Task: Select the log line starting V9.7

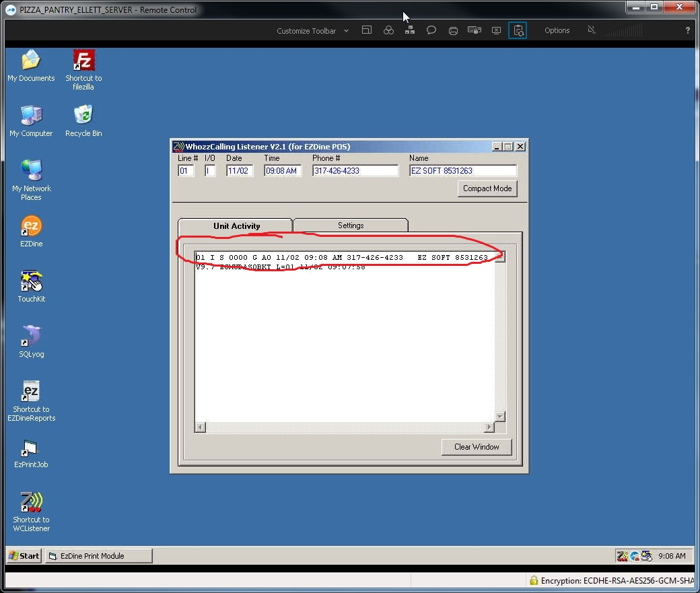Action: click(281, 267)
